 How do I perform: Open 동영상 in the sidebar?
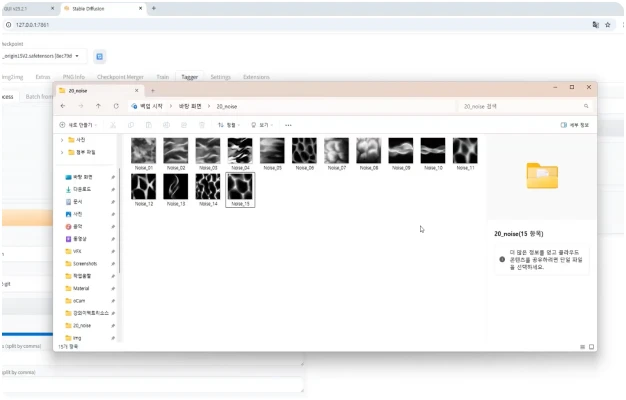[x=80, y=239]
